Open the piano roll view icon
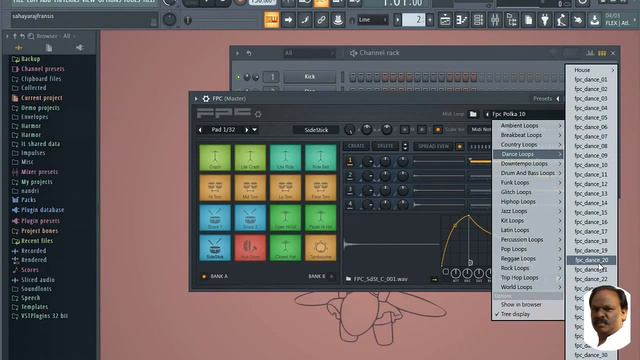The height and width of the screenshot is (360, 640). click(462, 20)
